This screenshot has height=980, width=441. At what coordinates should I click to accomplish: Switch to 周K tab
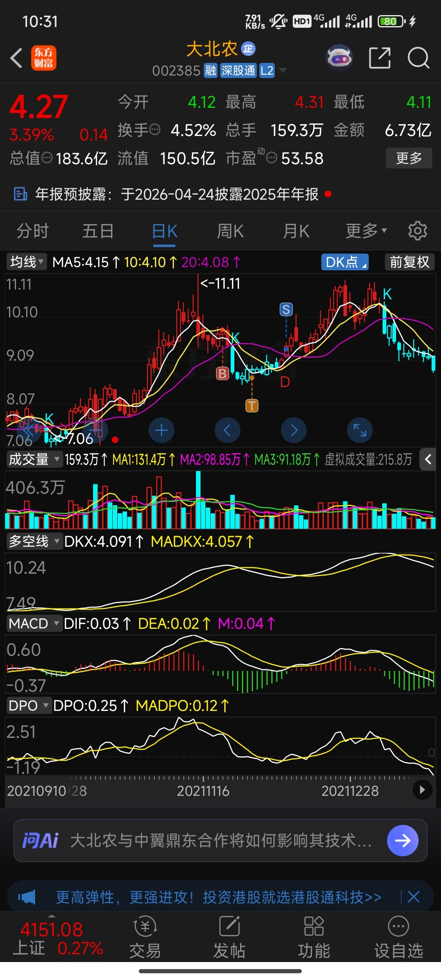230,231
